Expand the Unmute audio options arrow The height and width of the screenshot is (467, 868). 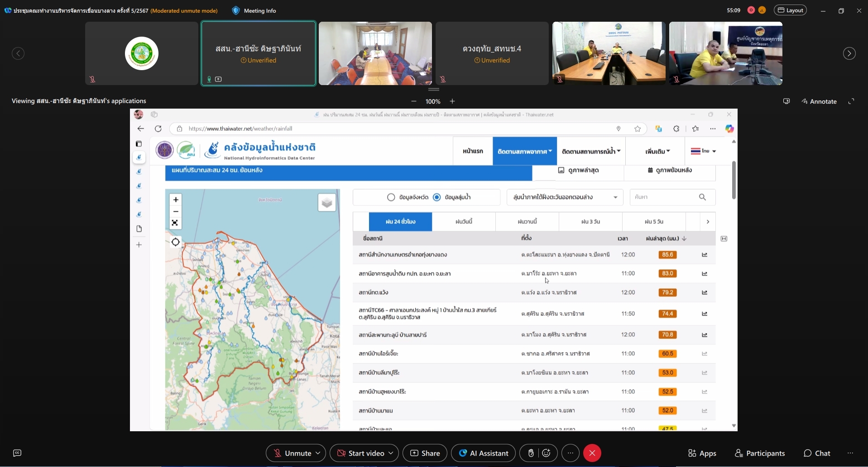click(318, 453)
